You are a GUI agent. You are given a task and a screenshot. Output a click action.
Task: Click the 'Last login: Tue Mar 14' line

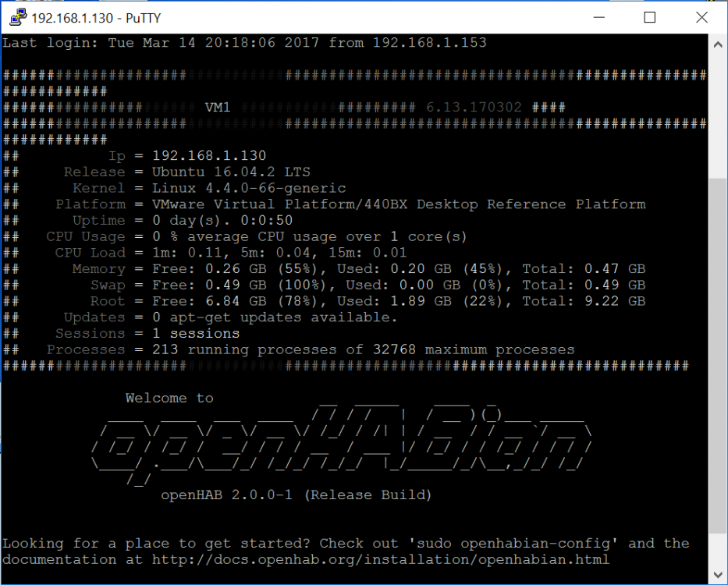244,43
